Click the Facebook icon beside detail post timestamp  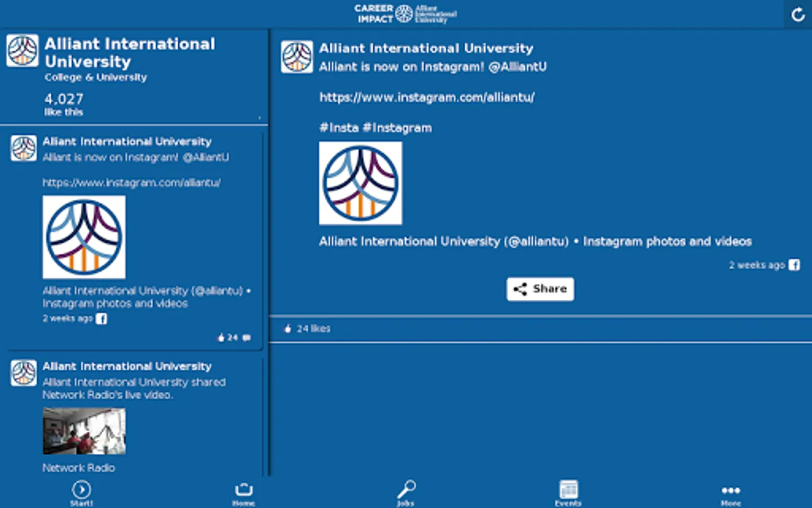(794, 265)
